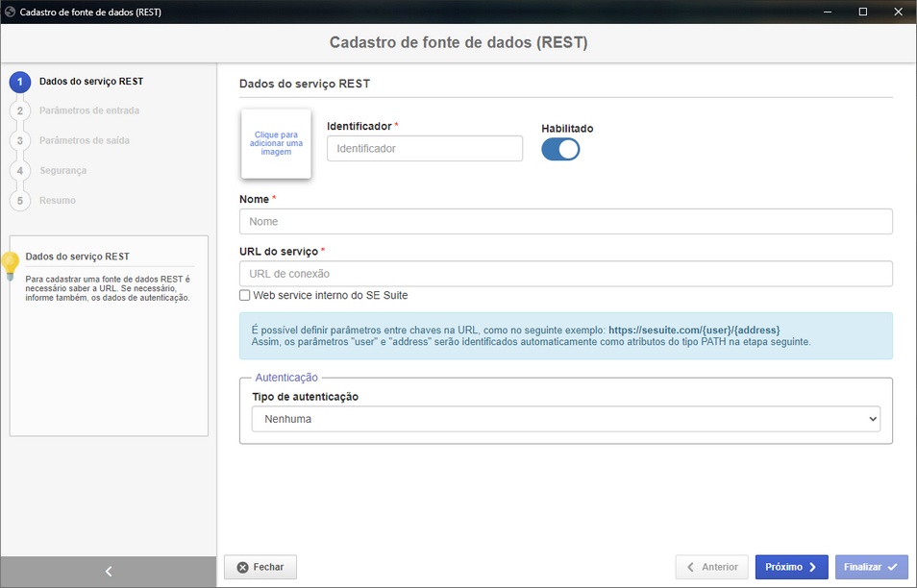
Task: Collapse the left sidebar with arrow
Action: click(x=109, y=572)
